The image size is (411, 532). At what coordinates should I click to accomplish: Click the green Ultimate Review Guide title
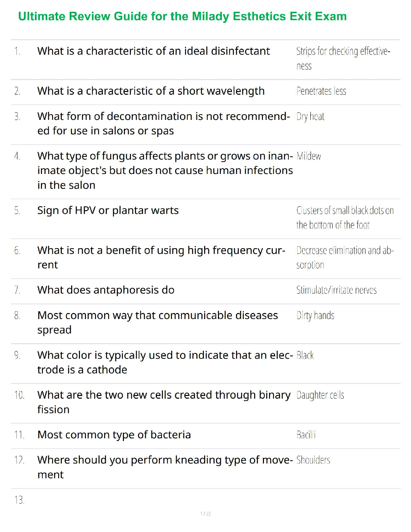[182, 16]
